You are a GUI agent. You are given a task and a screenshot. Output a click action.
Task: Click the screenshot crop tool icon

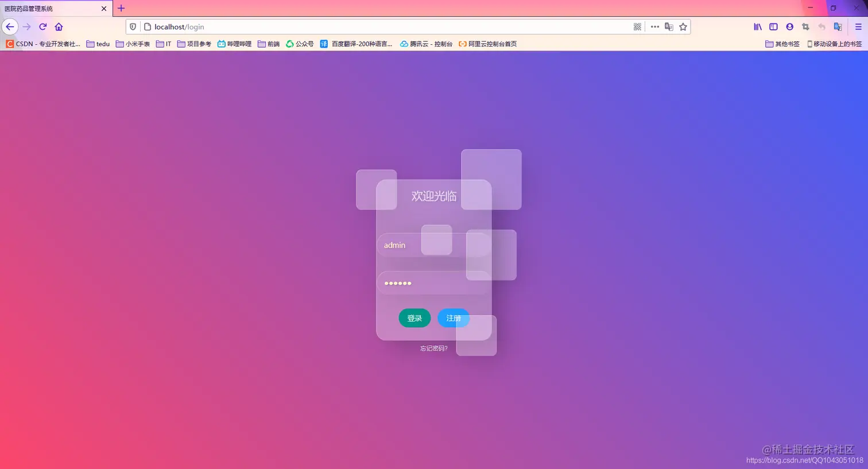805,27
